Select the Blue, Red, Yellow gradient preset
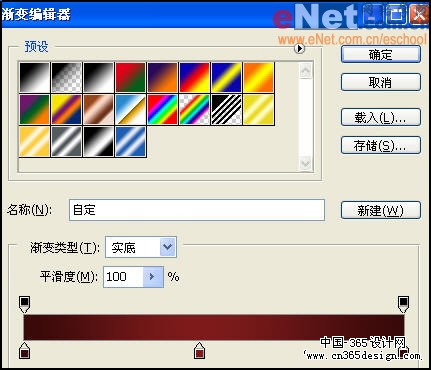 click(194, 77)
